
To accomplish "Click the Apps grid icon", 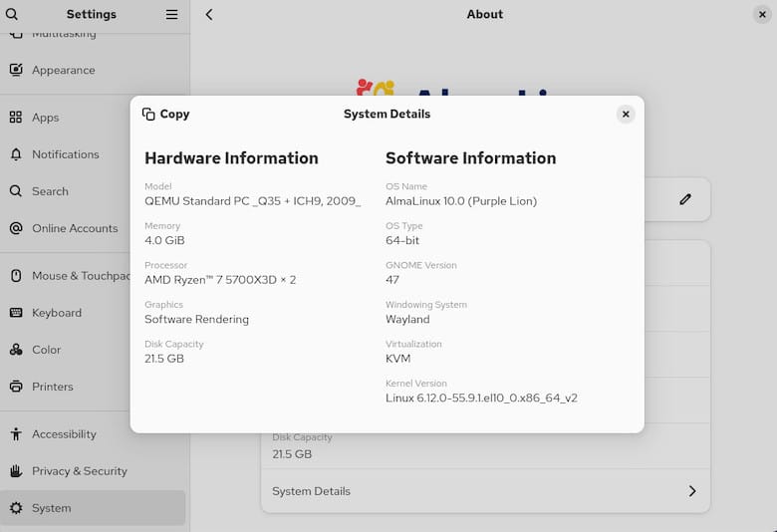I will pos(16,118).
